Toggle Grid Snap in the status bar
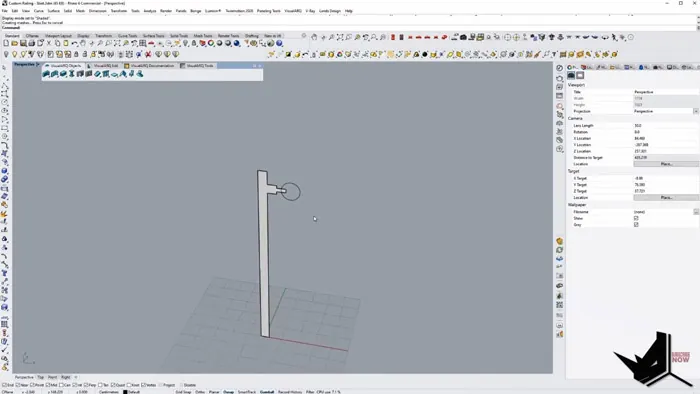Image resolution: width=700 pixels, height=394 pixels. pyautogui.click(x=183, y=392)
